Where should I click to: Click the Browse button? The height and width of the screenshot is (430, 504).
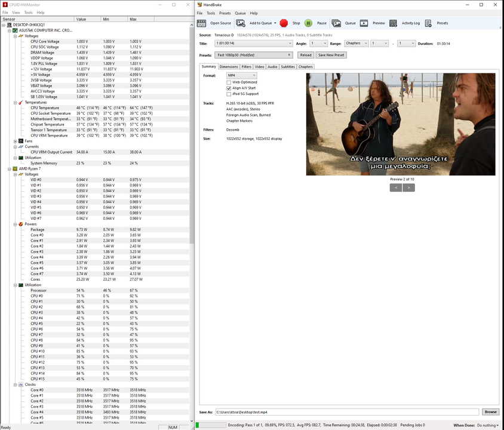490,411
